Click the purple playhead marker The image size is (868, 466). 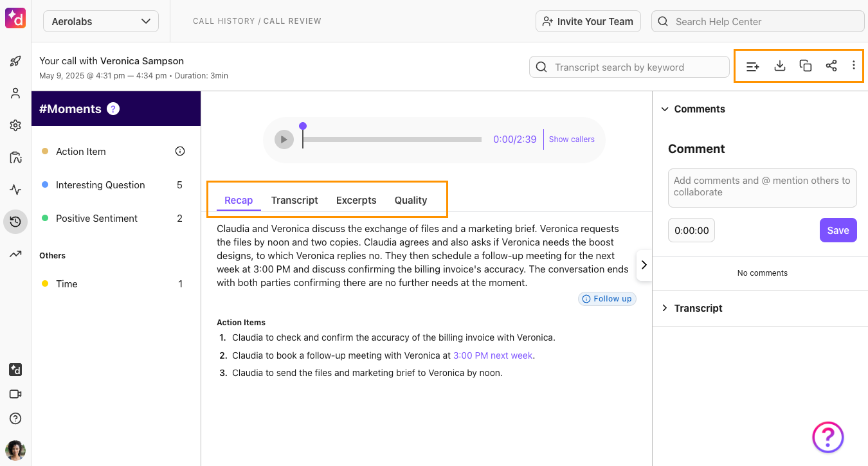303,127
